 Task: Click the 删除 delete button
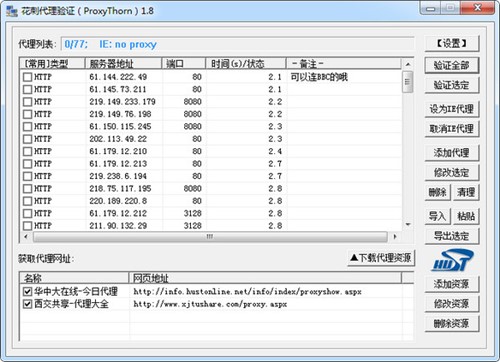pyautogui.click(x=438, y=192)
